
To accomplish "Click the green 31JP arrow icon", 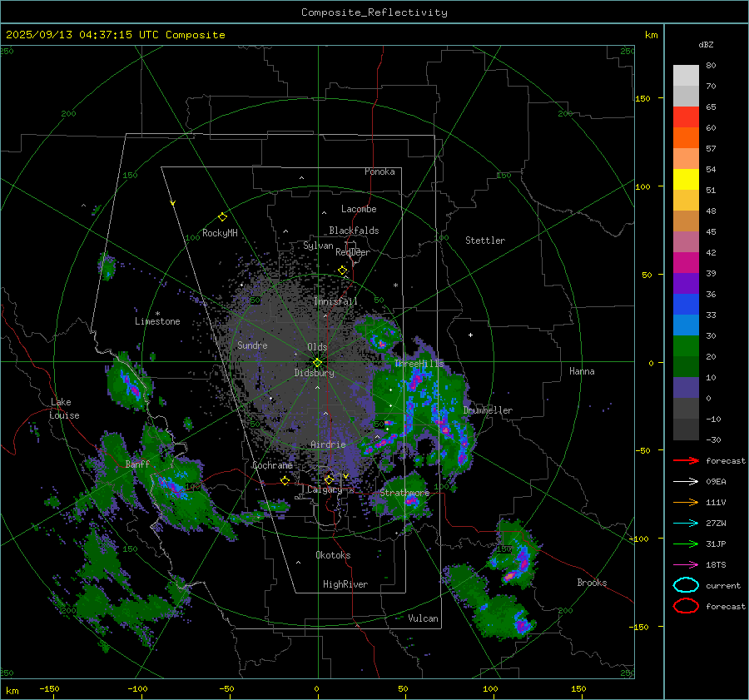I will (x=686, y=544).
